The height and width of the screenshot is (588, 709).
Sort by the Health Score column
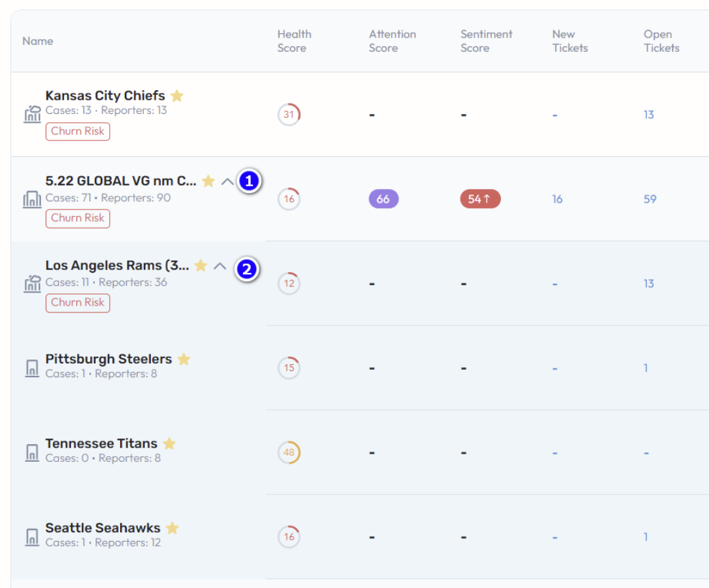pyautogui.click(x=294, y=41)
